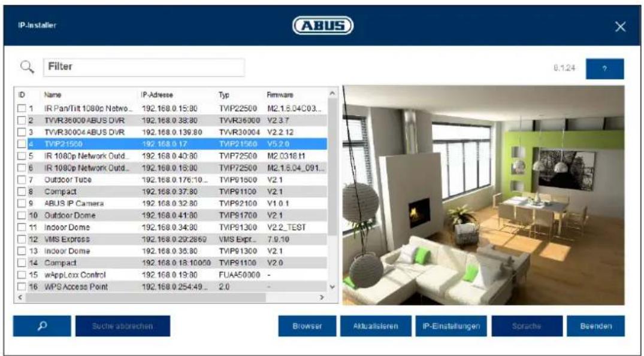Image resolution: width=644 pixels, height=356 pixels.
Task: Select the Outdoor Tube device name
Action: [x=68, y=179]
